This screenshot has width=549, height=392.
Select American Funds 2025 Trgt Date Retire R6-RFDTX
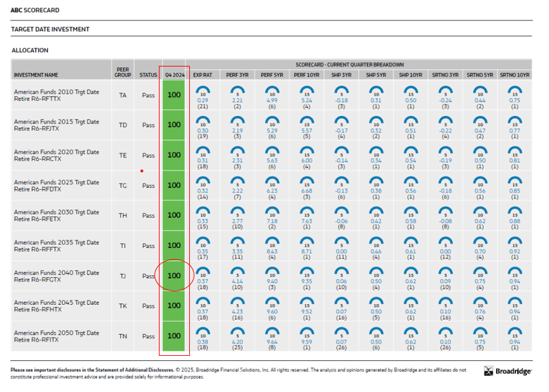56,185
